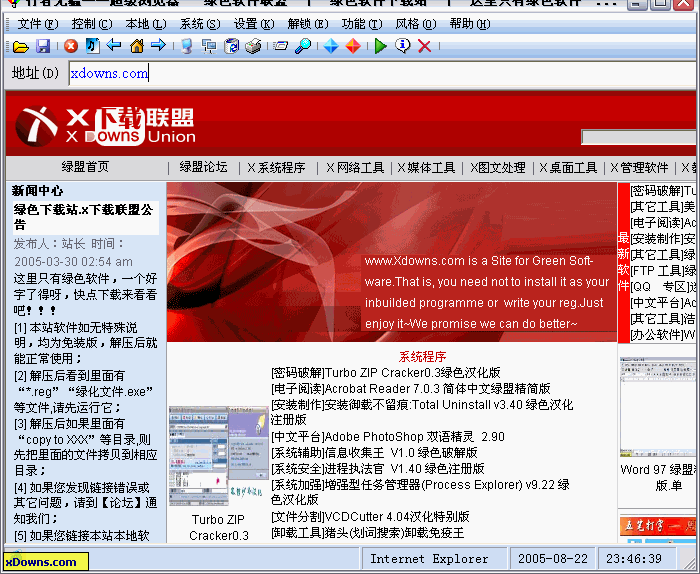Click the floppy disk save icon

[43, 46]
